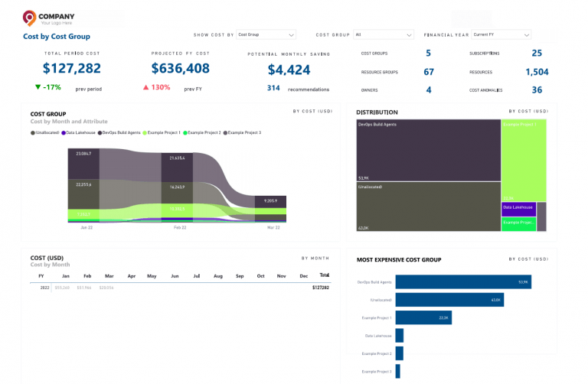Click Subscriptions count 25
Viewport: 588px width, 384px height.
(537, 54)
